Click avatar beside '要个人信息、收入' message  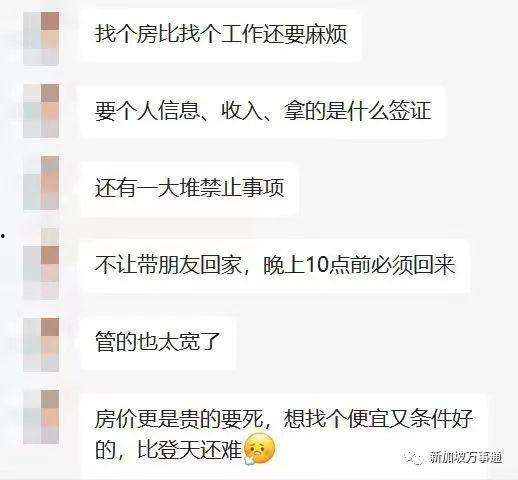(x=41, y=111)
